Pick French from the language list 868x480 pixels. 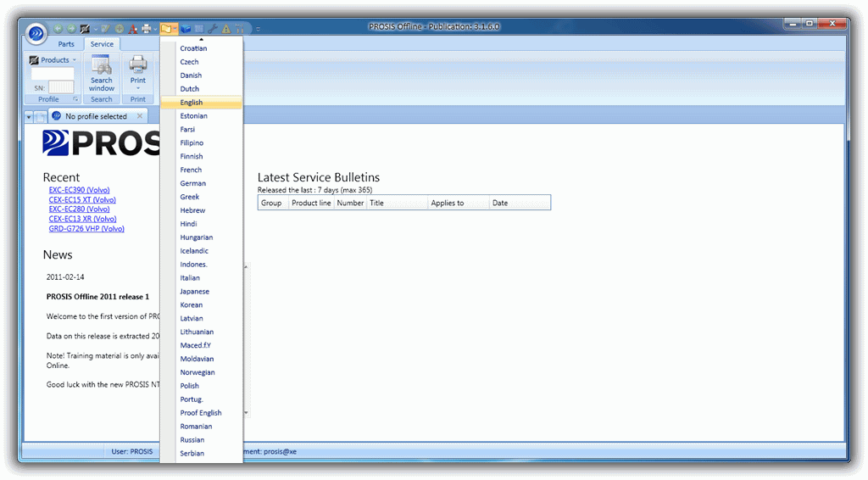pos(202,170)
